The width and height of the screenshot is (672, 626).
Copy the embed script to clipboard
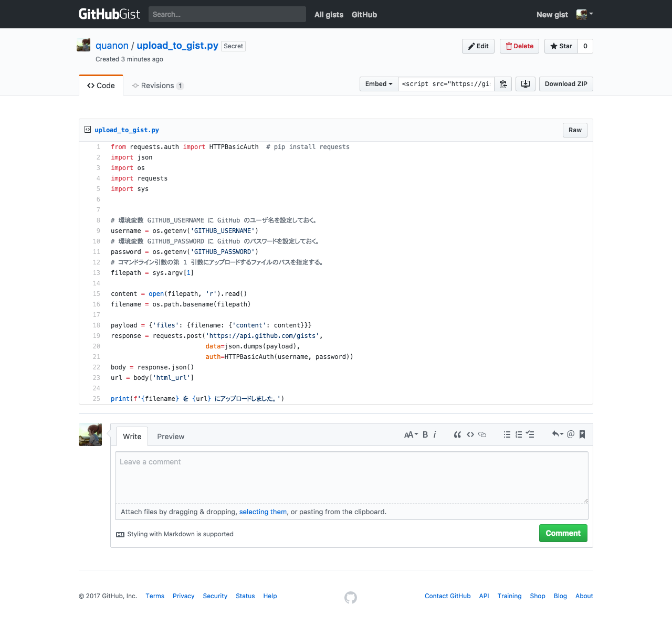pos(502,84)
